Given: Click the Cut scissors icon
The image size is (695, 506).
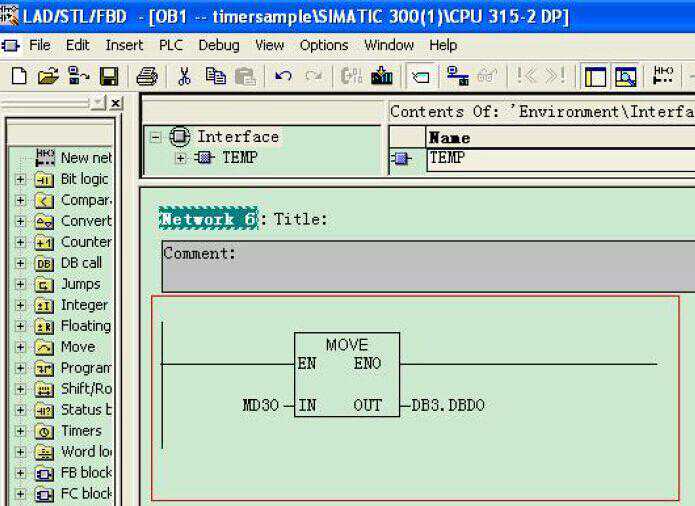Looking at the screenshot, I should click(x=184, y=76).
